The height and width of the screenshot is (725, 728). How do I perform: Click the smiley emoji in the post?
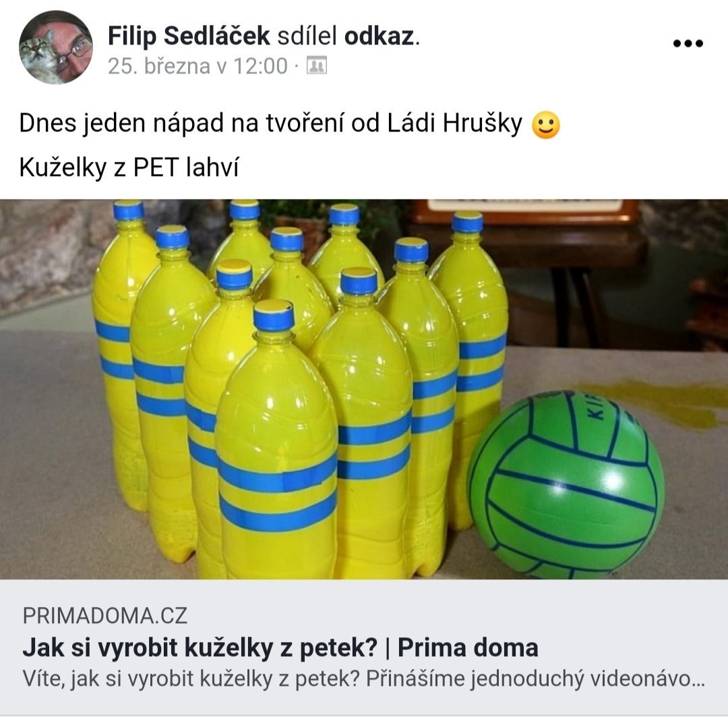(x=545, y=125)
